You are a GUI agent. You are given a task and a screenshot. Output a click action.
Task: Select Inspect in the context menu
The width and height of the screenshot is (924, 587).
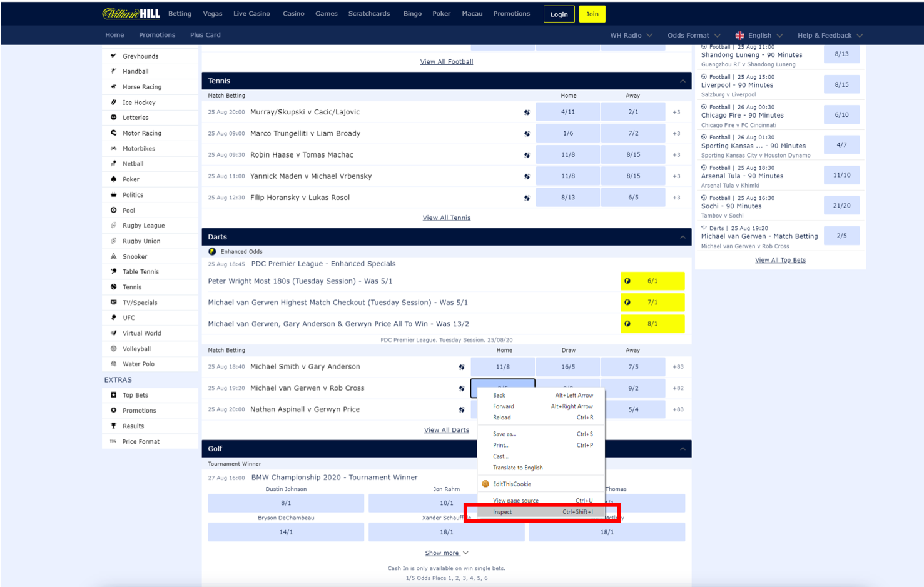541,512
